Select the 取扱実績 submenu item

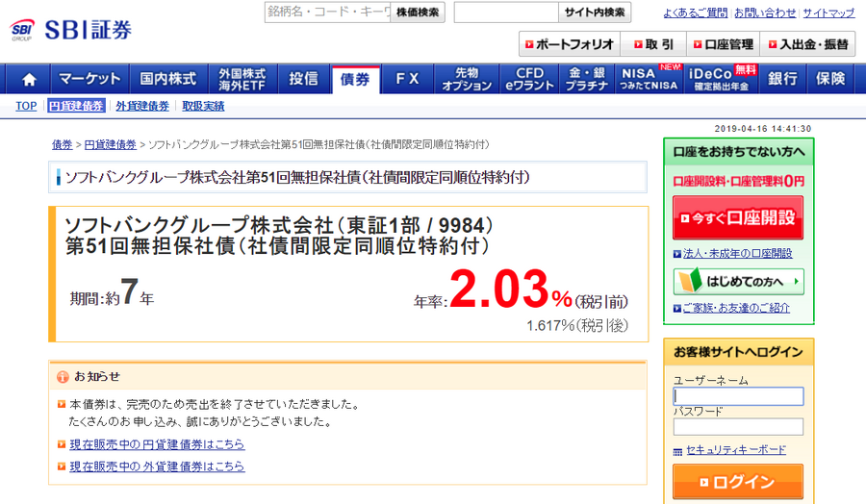tap(203, 106)
